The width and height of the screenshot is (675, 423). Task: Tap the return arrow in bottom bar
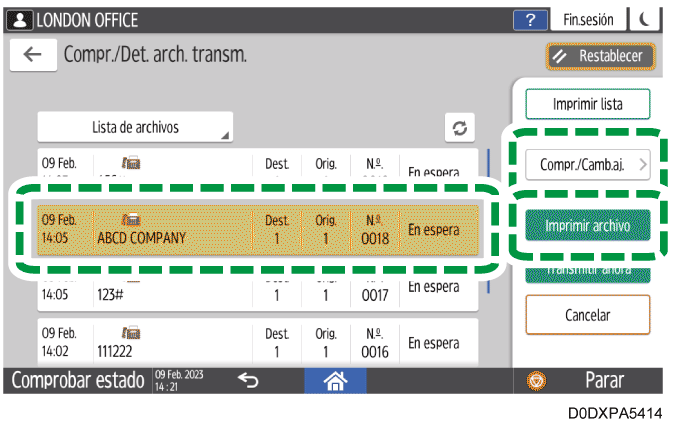tap(247, 380)
